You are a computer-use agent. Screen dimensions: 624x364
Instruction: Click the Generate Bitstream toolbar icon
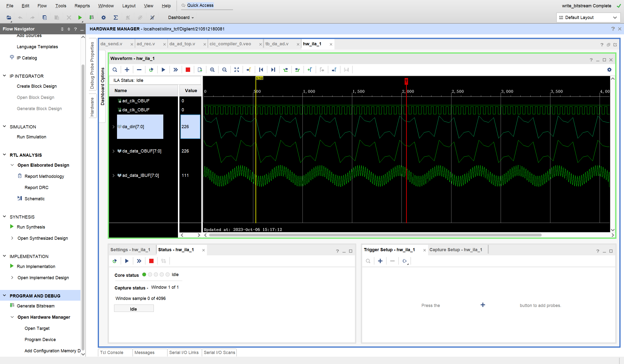click(x=92, y=18)
